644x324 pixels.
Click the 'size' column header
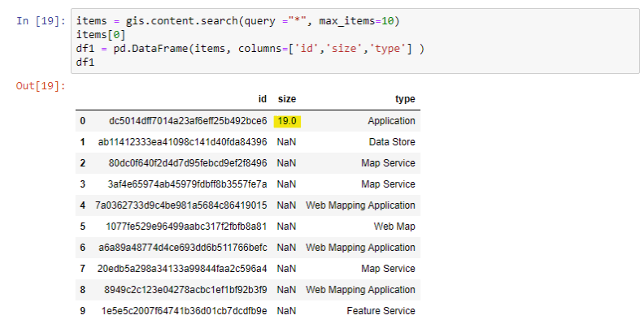tap(287, 99)
